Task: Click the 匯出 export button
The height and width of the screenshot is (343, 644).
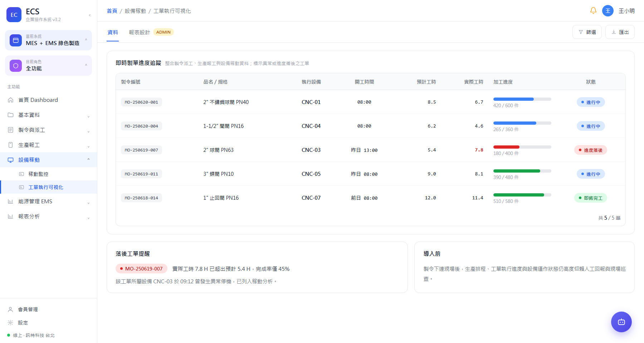Action: click(620, 32)
